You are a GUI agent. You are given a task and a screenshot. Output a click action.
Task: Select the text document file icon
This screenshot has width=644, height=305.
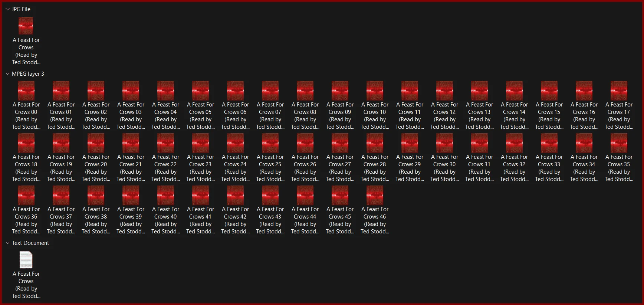26,260
